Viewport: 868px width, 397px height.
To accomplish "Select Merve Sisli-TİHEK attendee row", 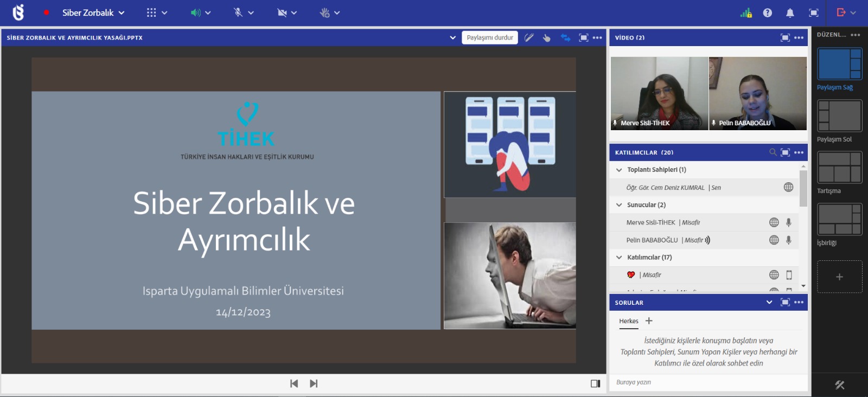I will click(704, 222).
